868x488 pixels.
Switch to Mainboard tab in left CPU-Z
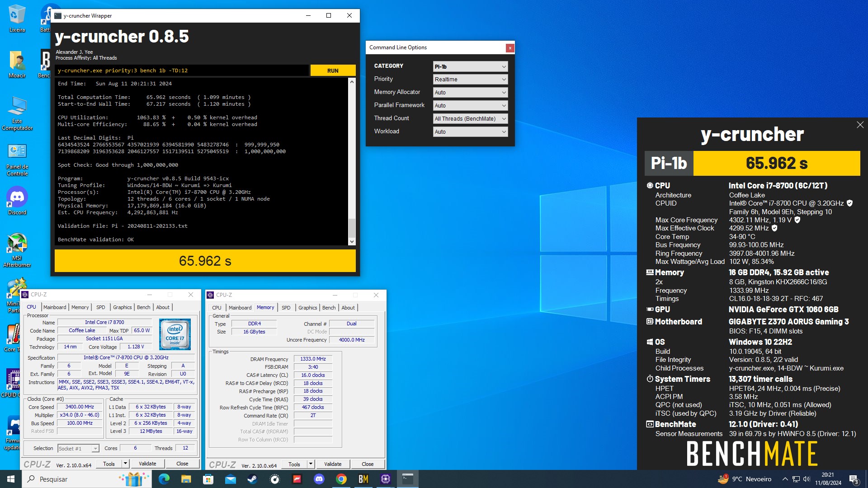(55, 307)
